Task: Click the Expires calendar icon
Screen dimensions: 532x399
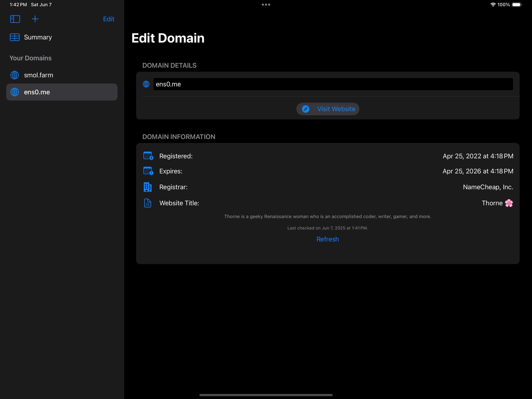Action: (x=148, y=171)
